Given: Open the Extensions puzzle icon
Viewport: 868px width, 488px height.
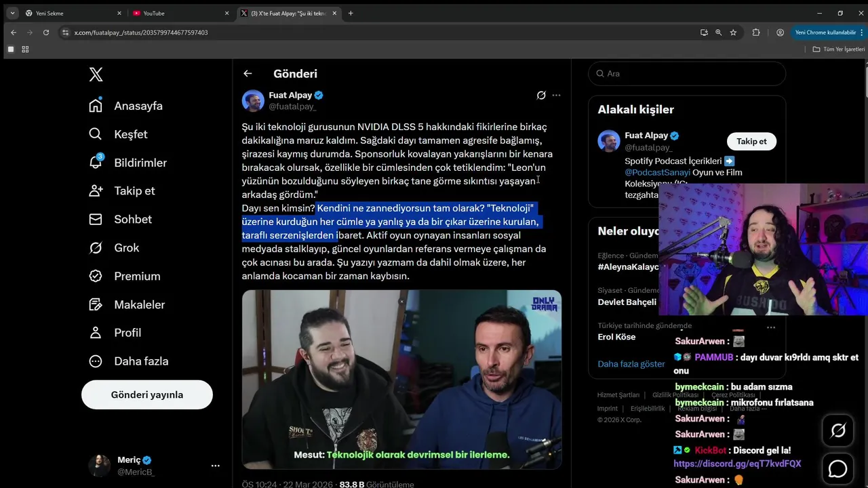Looking at the screenshot, I should [x=756, y=33].
